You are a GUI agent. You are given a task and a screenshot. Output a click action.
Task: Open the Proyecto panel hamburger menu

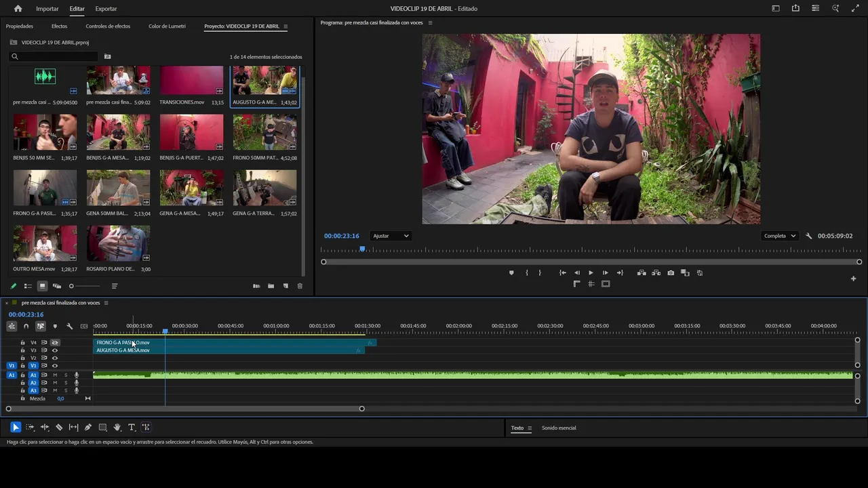click(285, 26)
